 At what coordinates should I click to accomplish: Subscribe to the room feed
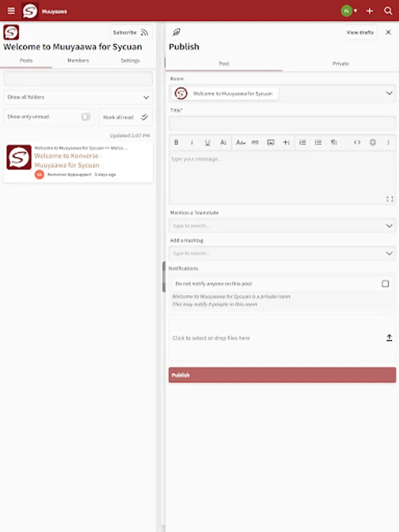tap(131, 33)
